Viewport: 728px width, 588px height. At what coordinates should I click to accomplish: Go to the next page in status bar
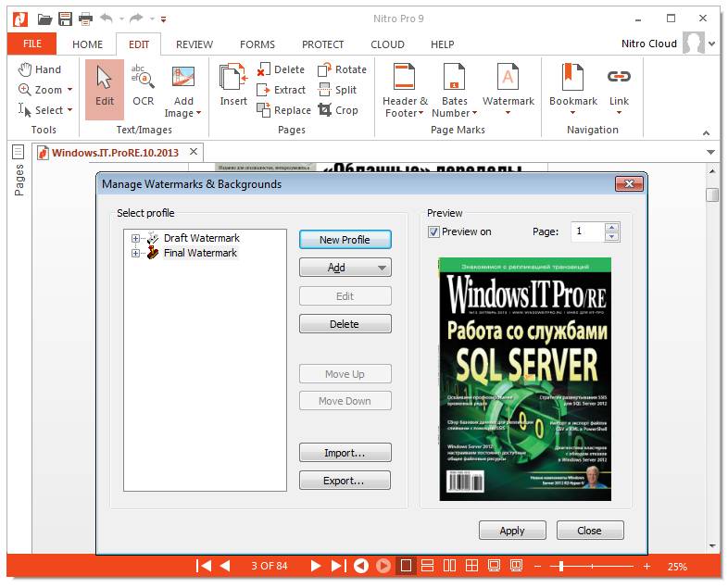click(x=315, y=566)
